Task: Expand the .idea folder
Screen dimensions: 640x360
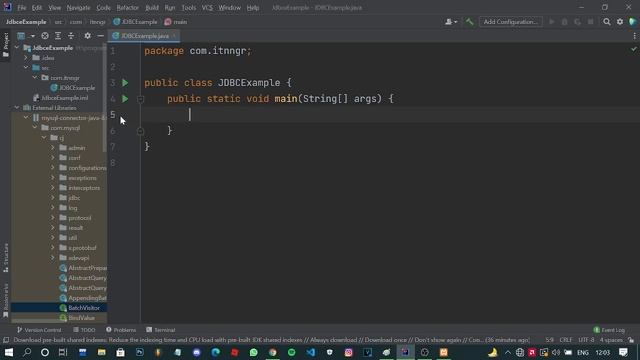Action: pos(26,58)
